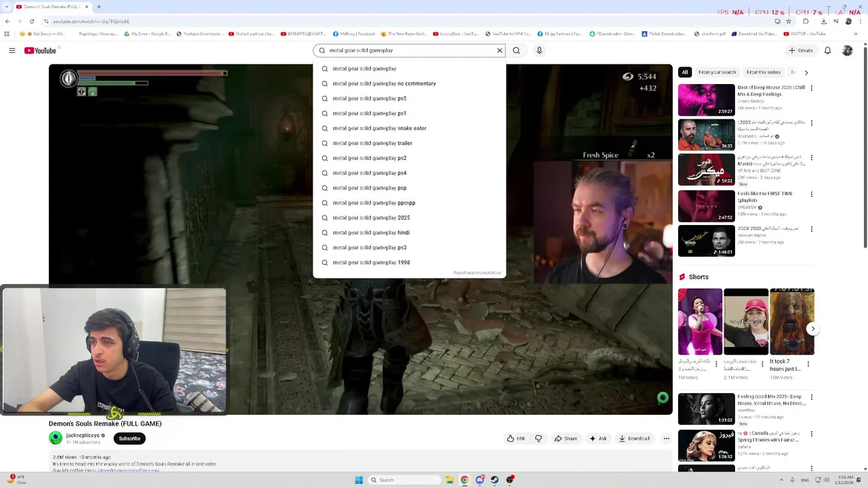The height and width of the screenshot is (488, 868).
Task: Open Windows Start menu
Action: [x=359, y=480]
